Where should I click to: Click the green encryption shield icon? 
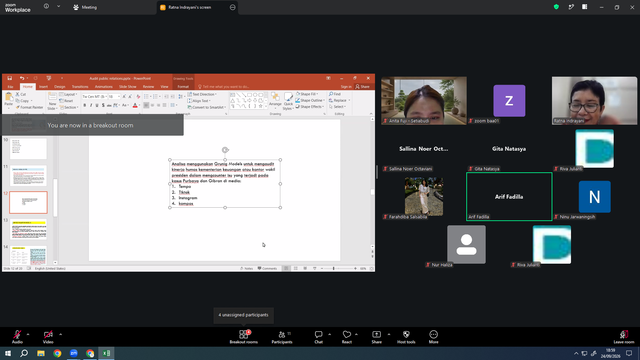click(x=556, y=7)
